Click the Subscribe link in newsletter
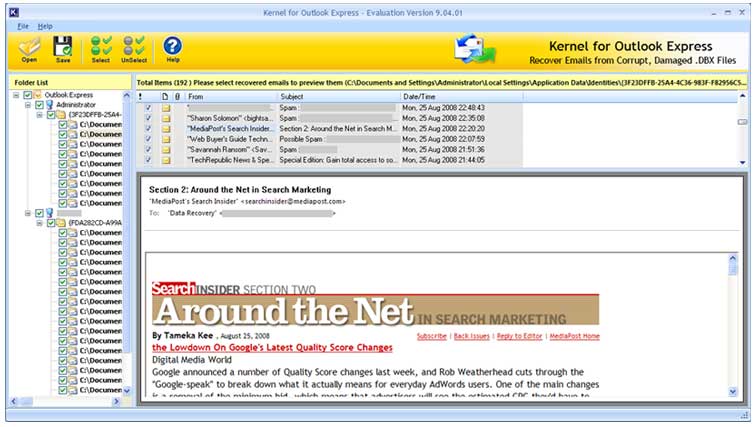 pos(431,336)
